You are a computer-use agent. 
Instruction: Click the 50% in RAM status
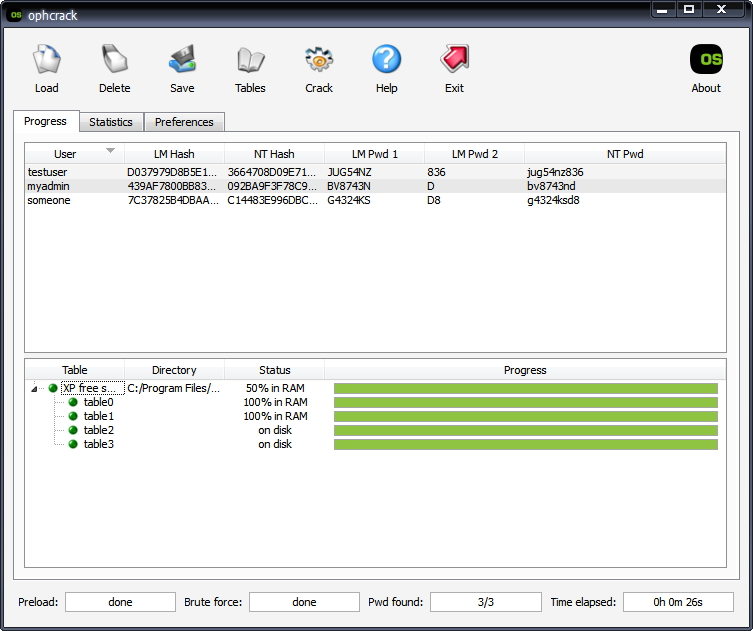point(275,388)
